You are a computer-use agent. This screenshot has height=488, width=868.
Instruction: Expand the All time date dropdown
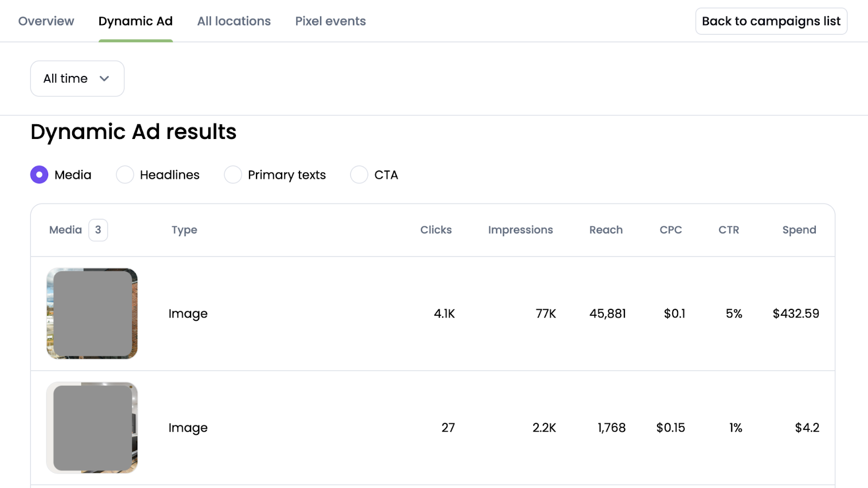point(77,79)
